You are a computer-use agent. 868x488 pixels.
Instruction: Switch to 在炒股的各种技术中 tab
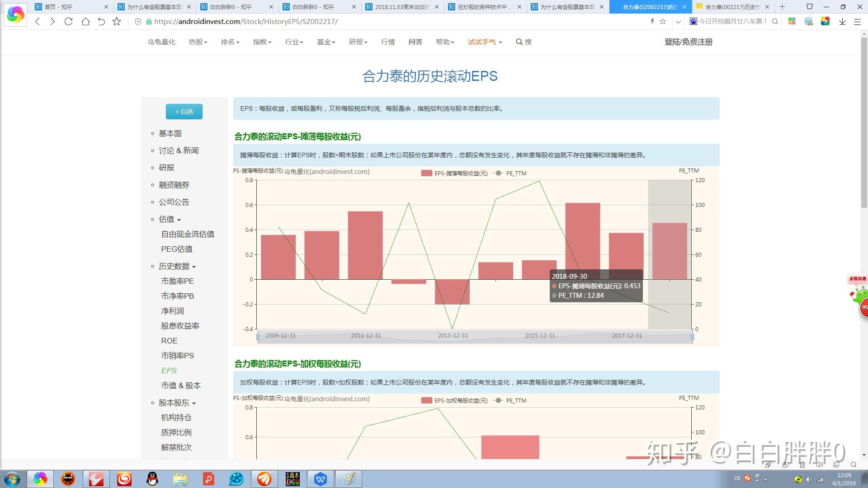[485, 7]
